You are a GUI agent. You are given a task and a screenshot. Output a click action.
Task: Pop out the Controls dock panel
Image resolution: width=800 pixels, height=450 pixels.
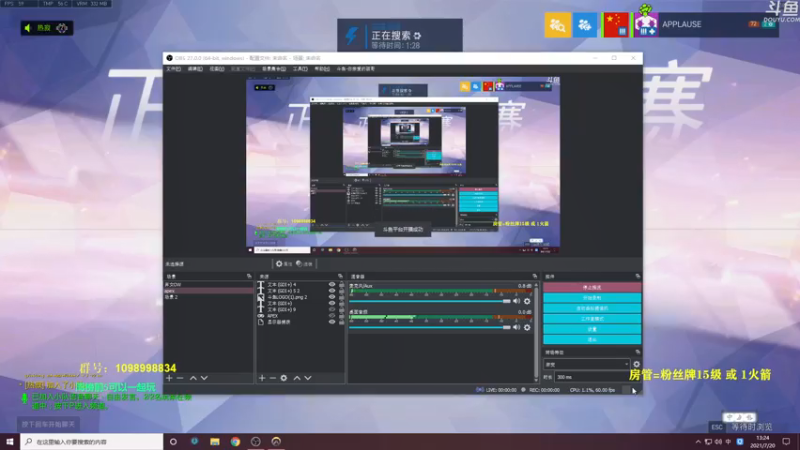pyautogui.click(x=638, y=276)
